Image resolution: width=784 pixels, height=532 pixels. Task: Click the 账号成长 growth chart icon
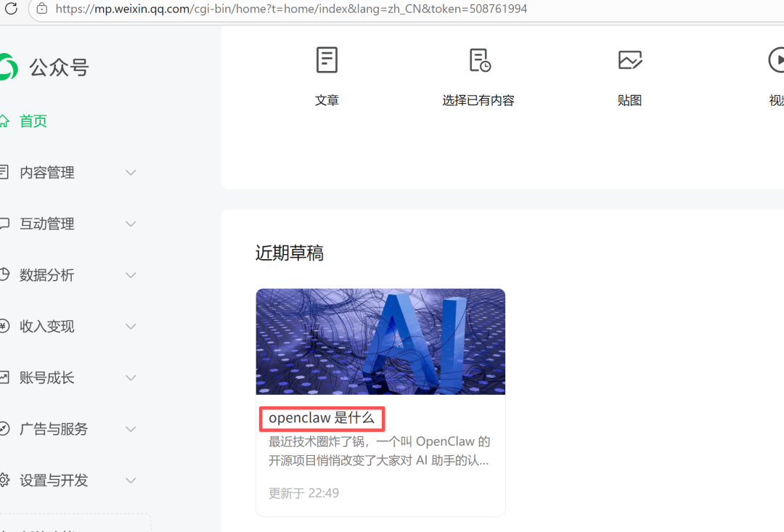(x=4, y=377)
